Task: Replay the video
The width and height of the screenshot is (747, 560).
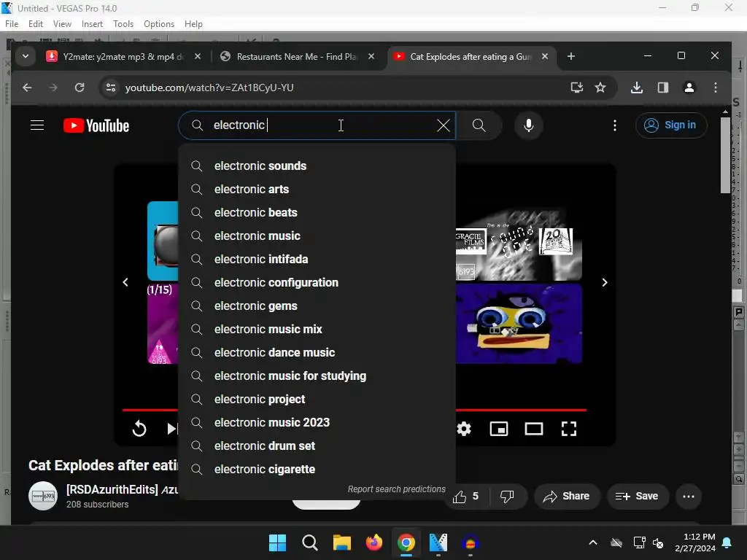Action: 139,429
